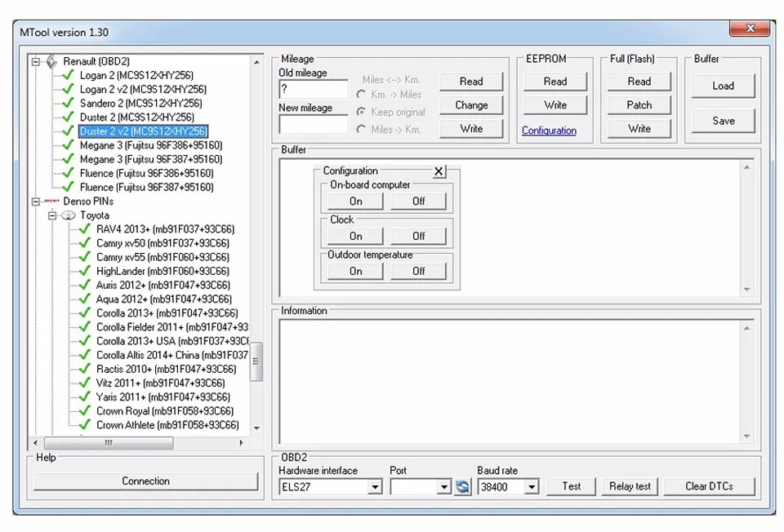Click Load buffer button
This screenshot has height=532, width=784.
tap(723, 86)
